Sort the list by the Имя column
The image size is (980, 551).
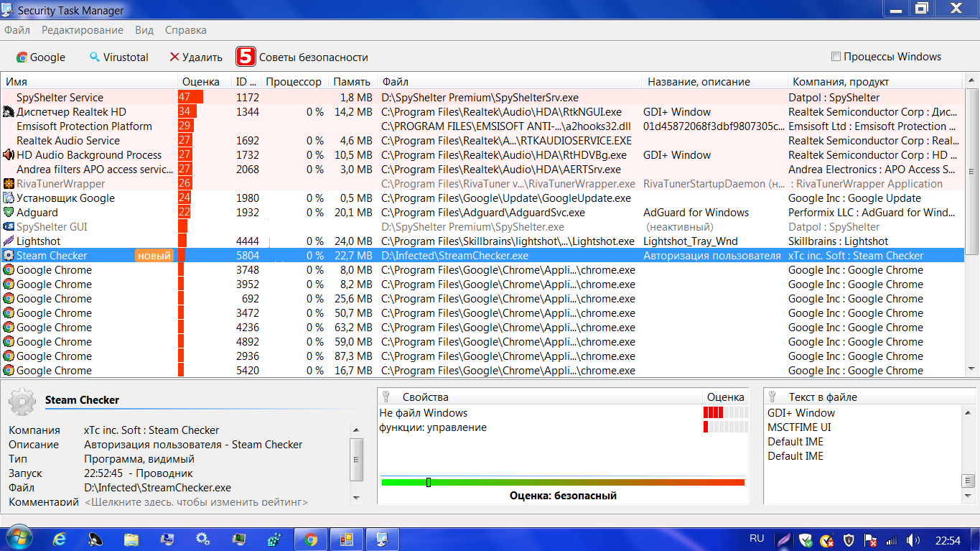coord(89,82)
